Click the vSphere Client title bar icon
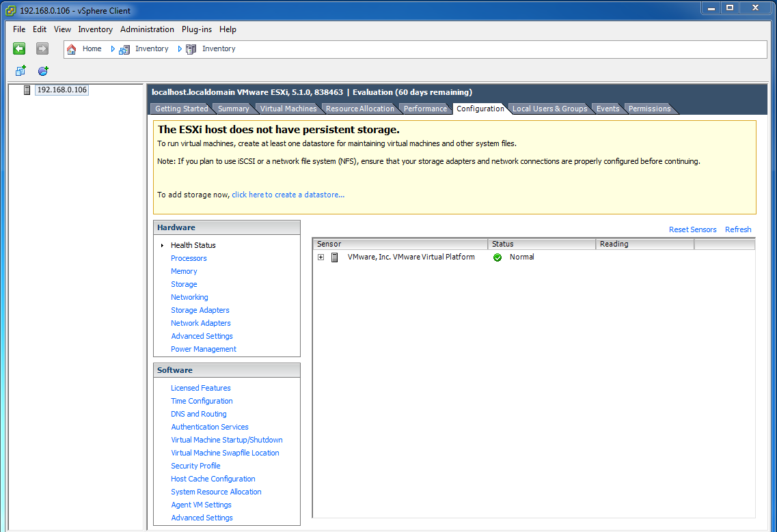 10,10
